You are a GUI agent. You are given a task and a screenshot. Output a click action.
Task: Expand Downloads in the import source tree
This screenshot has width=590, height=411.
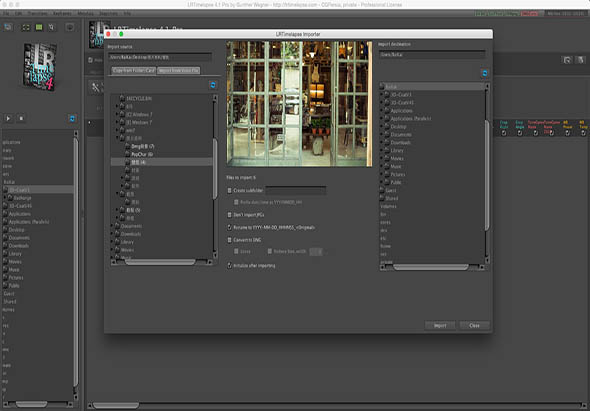(112, 234)
